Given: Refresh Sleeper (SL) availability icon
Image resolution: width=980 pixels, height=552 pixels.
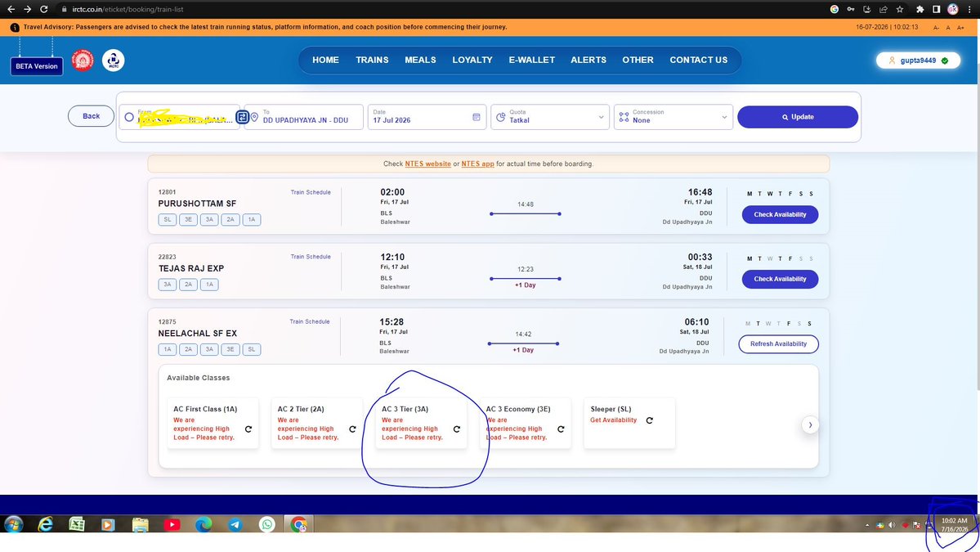Looking at the screenshot, I should (649, 420).
